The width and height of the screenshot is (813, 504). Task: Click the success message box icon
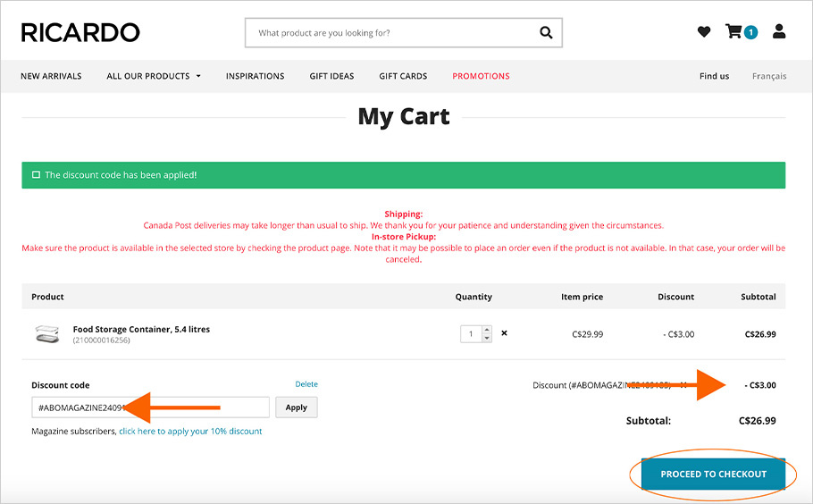[37, 175]
